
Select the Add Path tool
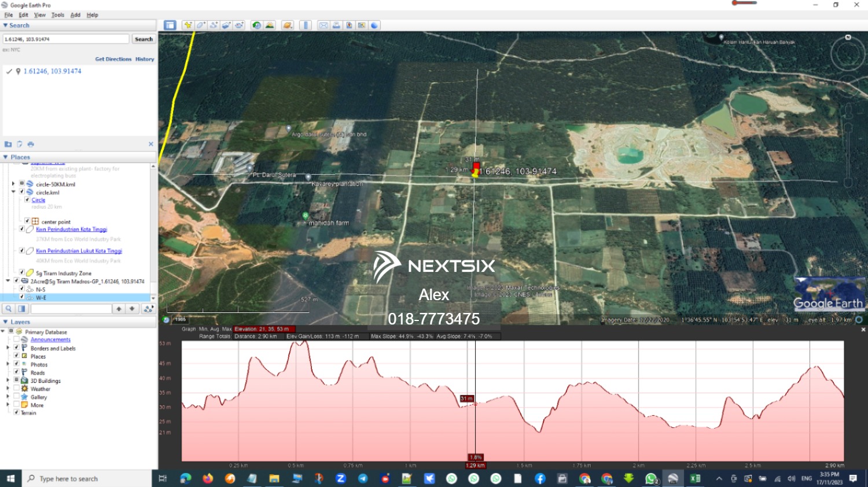214,25
